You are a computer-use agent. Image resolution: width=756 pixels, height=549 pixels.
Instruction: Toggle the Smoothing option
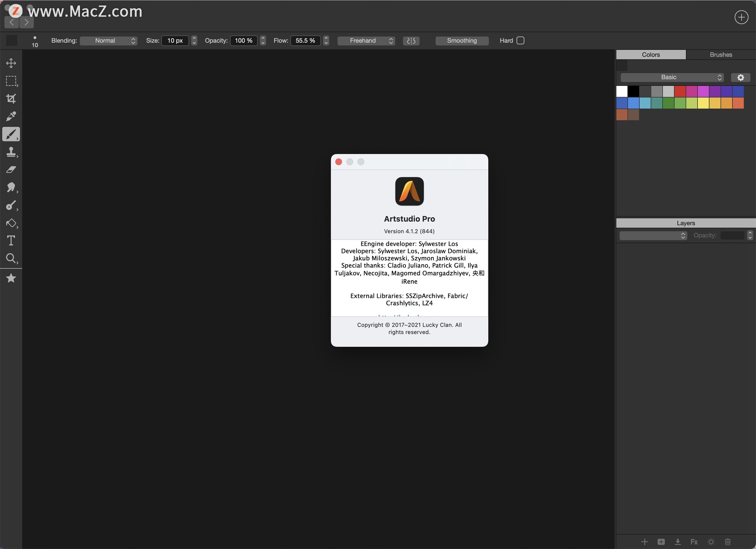(x=461, y=41)
